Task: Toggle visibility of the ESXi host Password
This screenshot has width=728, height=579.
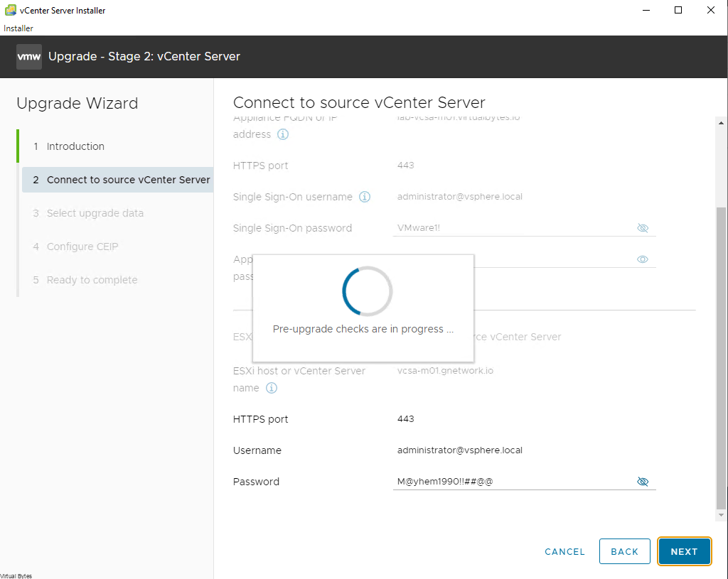Action: pyautogui.click(x=643, y=482)
